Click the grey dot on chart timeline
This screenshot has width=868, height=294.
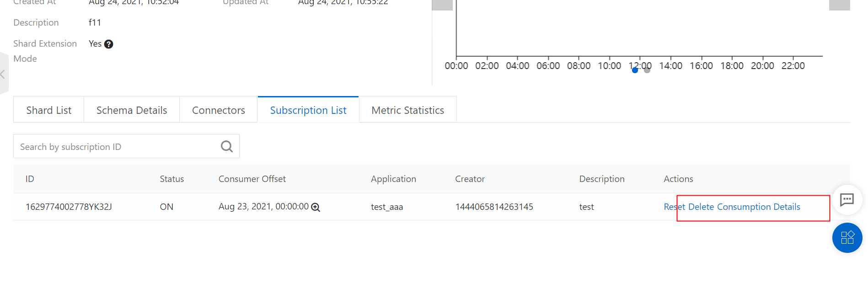pos(647,70)
